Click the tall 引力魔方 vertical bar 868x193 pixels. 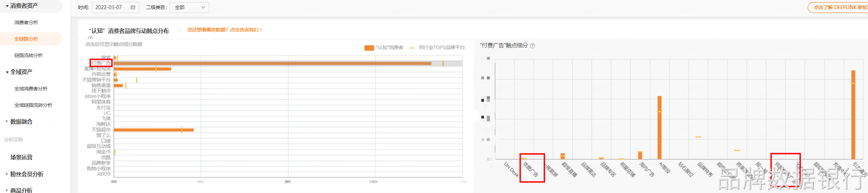pos(853,115)
